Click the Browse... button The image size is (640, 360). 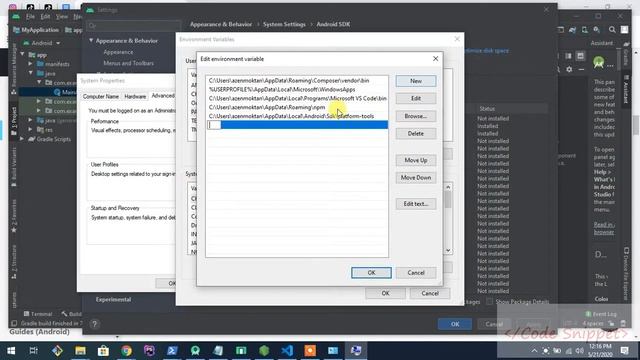coord(416,116)
